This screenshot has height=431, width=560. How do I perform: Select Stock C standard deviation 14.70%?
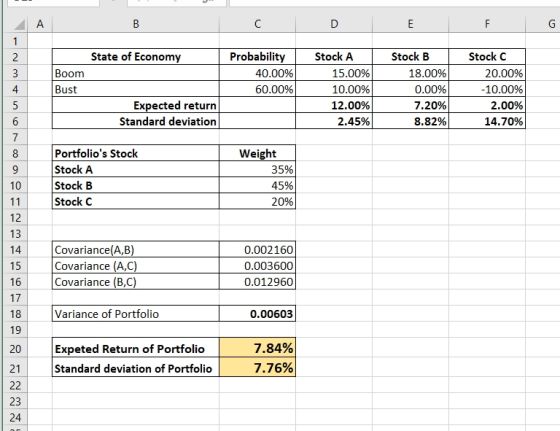(487, 121)
